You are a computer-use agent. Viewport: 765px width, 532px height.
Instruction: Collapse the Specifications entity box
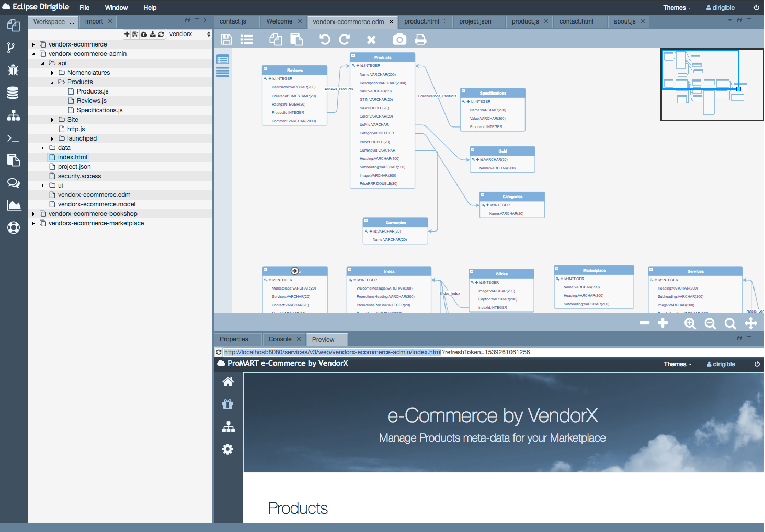[463, 91]
